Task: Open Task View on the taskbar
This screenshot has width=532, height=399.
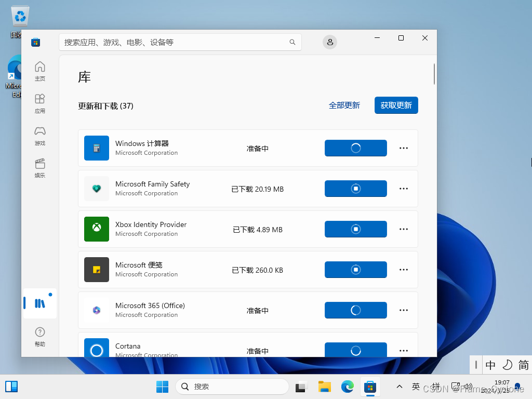Action: point(301,387)
